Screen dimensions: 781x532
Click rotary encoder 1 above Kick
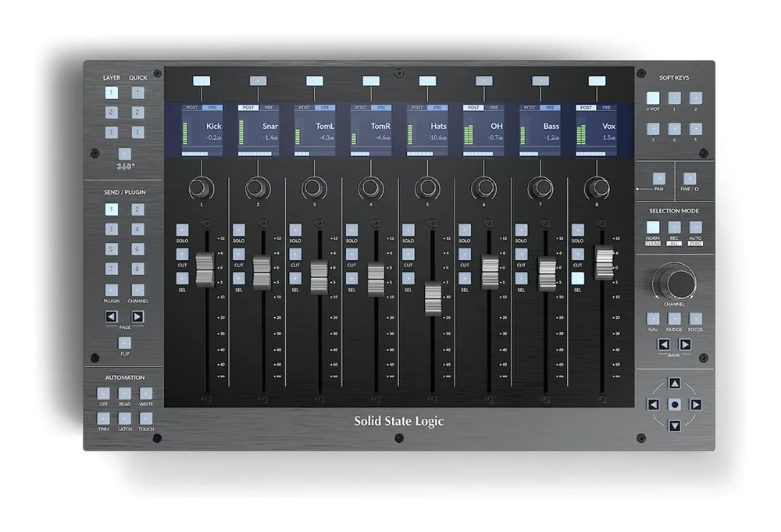click(200, 187)
